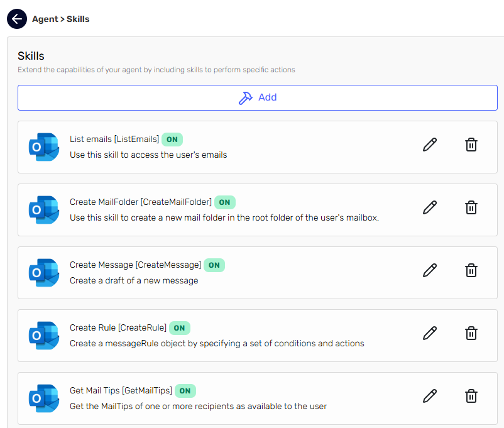504x428 pixels.
Task: Select the Get Mail Tips skill title
Action: pos(121,391)
